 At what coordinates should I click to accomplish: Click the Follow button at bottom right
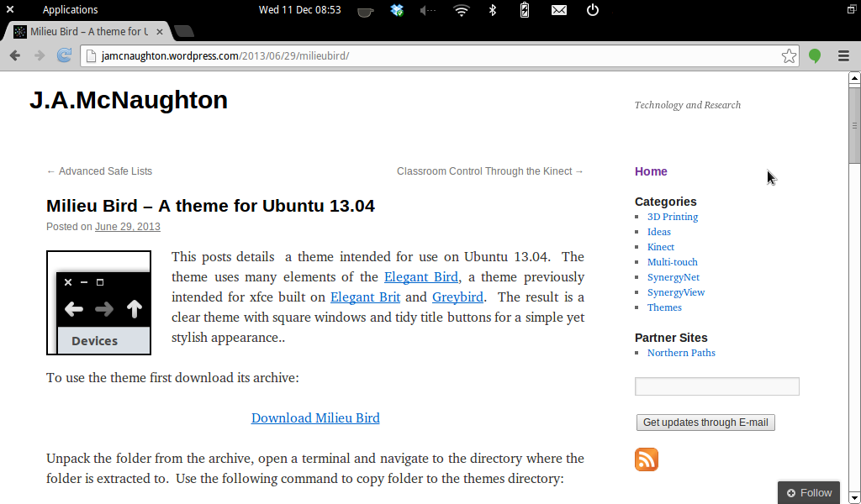tap(809, 493)
